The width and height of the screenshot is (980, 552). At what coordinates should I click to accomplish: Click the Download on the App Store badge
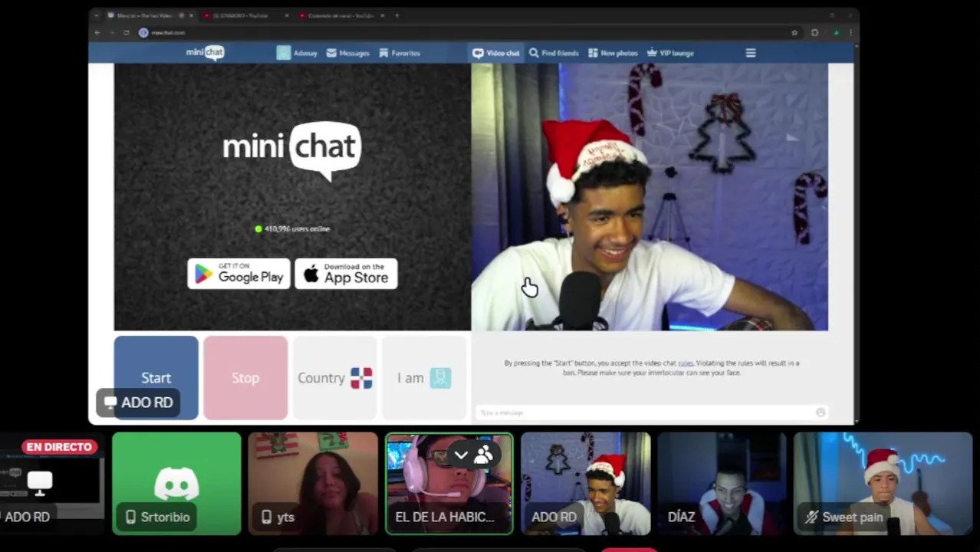[346, 274]
